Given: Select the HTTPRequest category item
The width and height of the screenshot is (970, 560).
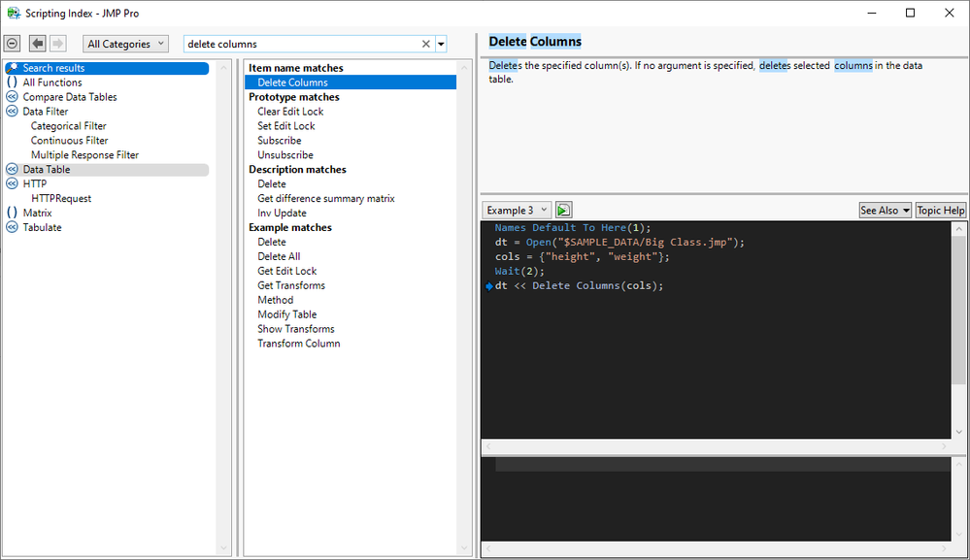Looking at the screenshot, I should pyautogui.click(x=61, y=198).
